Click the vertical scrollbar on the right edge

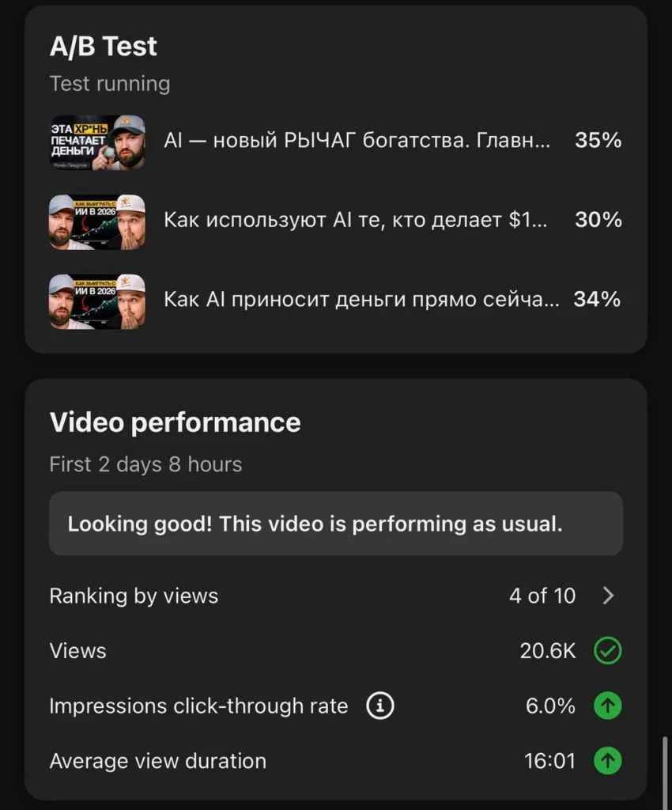coord(664,767)
